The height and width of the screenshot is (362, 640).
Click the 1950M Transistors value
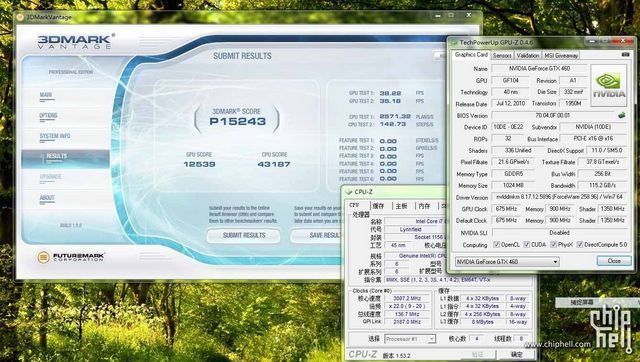573,104
